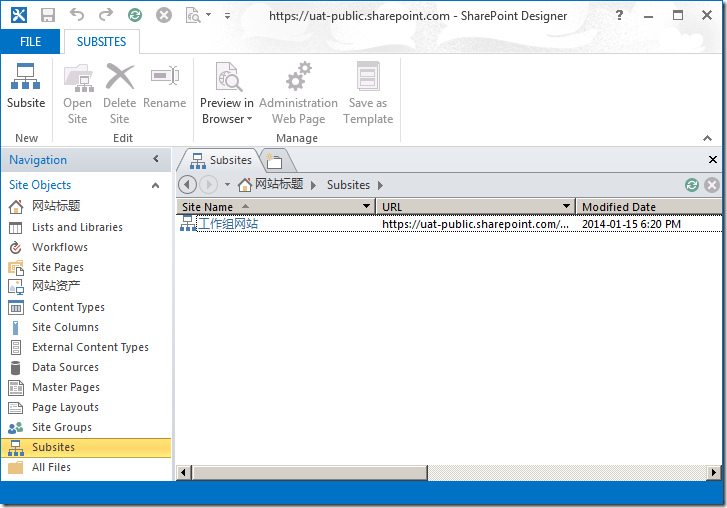Click the SharePoint Designer app icon
This screenshot has height=508, width=727.
click(x=19, y=15)
